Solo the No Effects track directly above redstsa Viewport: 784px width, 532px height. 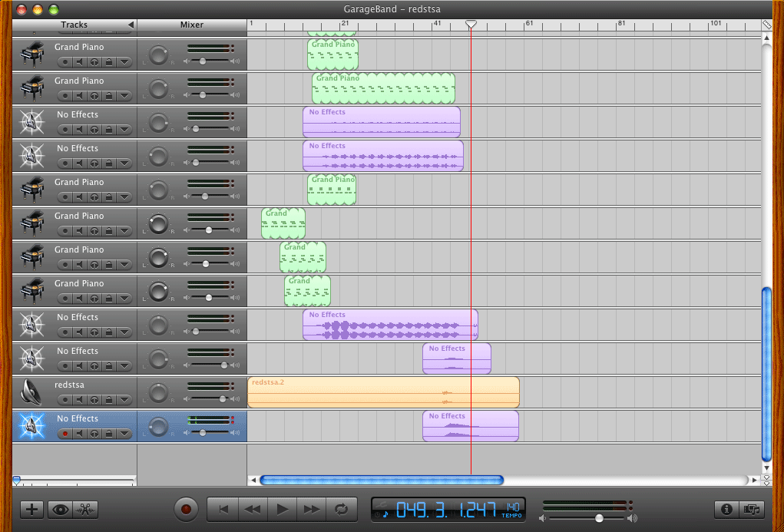click(x=94, y=366)
